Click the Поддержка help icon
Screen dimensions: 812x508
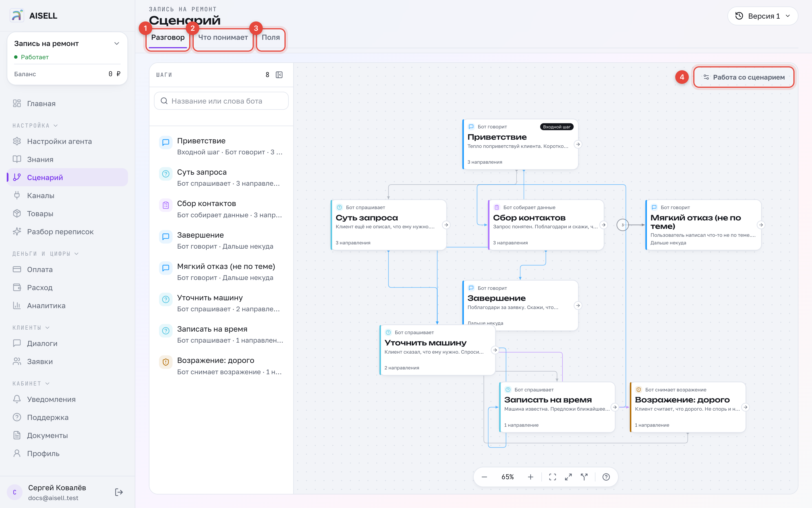click(x=17, y=417)
